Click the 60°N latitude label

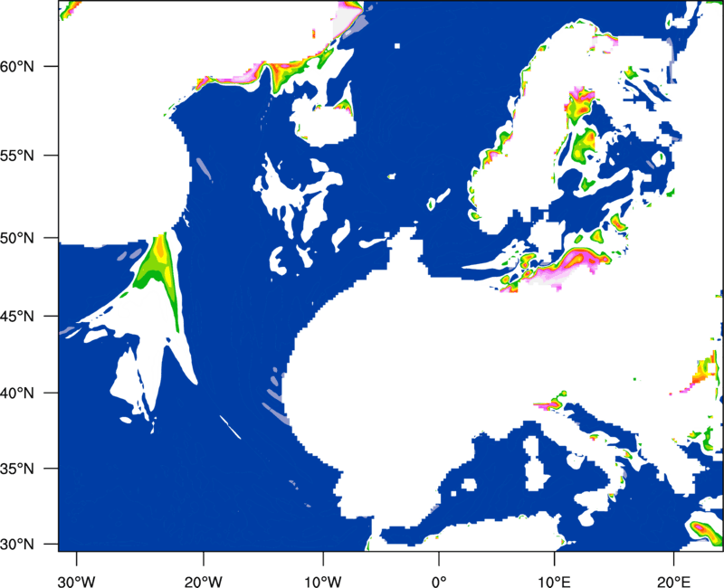(17, 66)
